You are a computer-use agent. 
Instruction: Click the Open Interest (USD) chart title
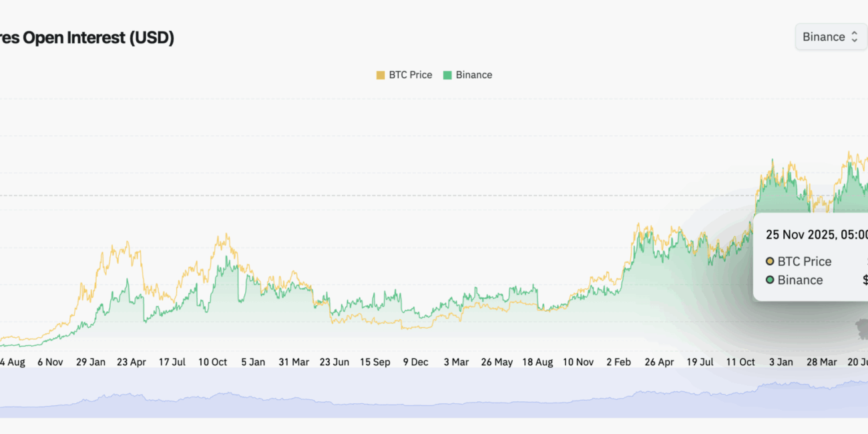coord(87,38)
